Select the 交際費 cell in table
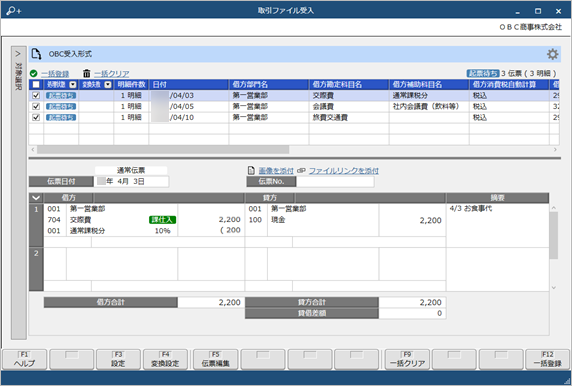The height and width of the screenshot is (386, 572). click(x=349, y=96)
